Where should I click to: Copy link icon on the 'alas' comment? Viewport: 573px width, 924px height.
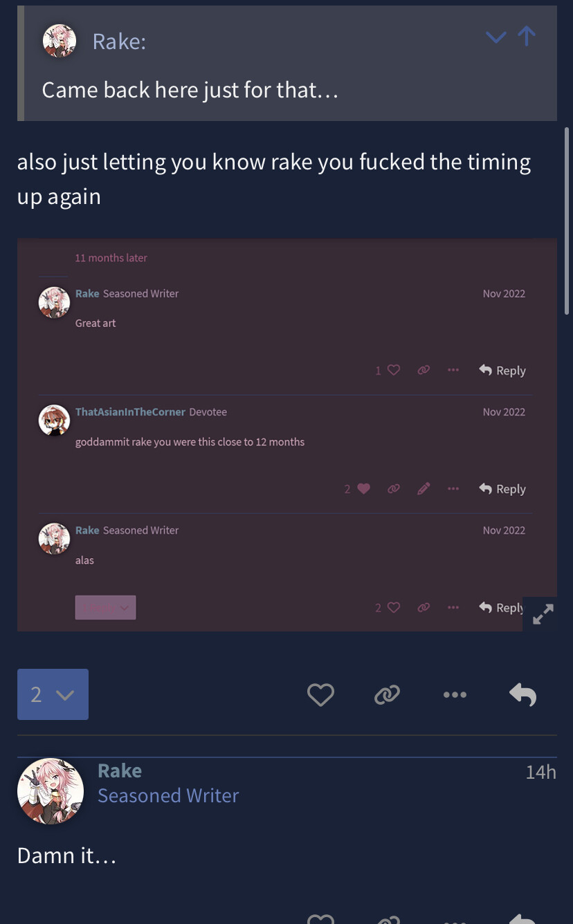pyautogui.click(x=424, y=607)
